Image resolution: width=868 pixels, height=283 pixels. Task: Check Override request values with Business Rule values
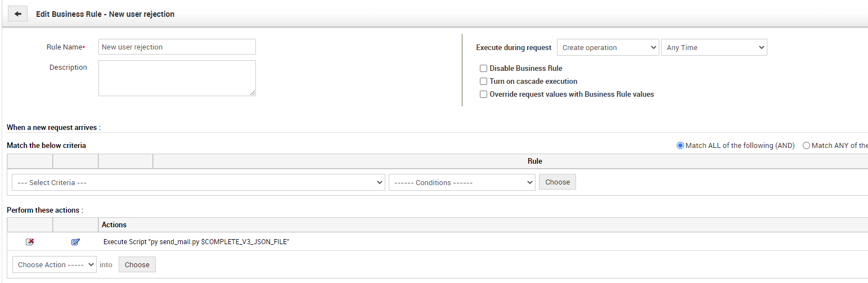coord(483,95)
